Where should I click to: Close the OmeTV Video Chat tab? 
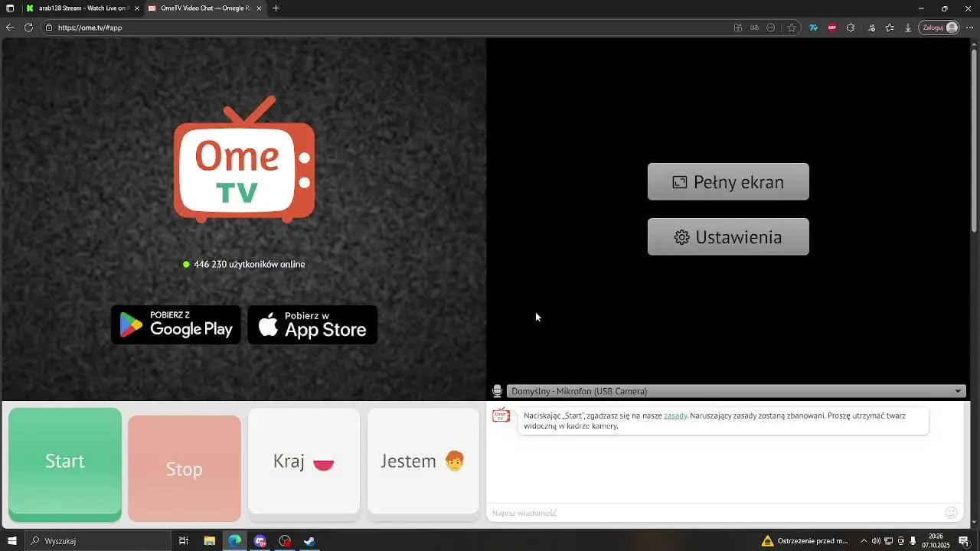(x=259, y=8)
